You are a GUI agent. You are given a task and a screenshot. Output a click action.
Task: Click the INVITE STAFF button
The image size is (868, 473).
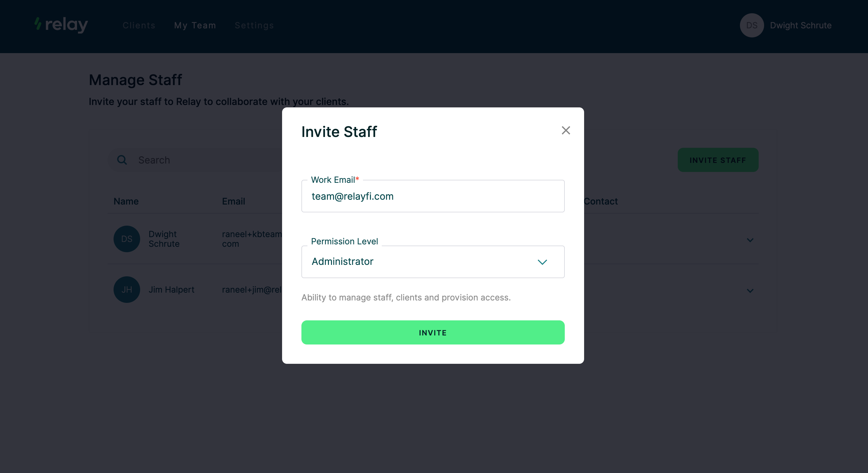718,160
